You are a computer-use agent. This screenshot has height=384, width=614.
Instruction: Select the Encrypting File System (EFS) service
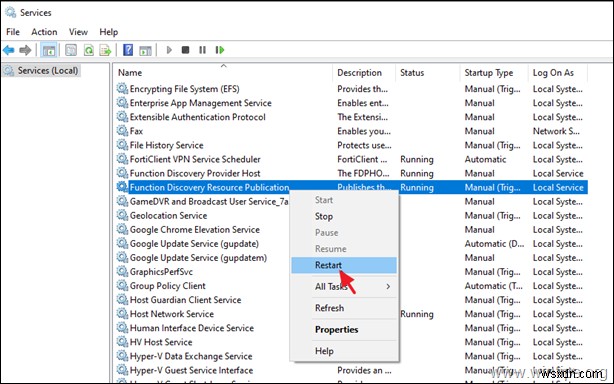tap(184, 89)
